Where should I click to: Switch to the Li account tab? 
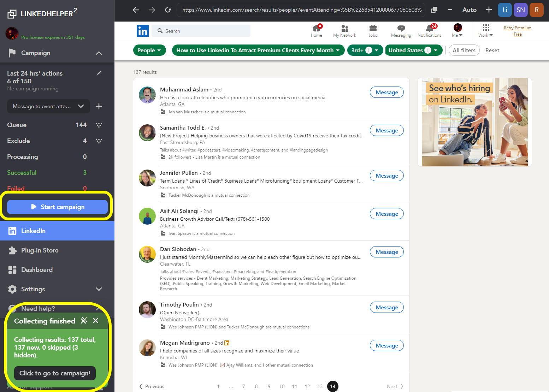point(505,10)
